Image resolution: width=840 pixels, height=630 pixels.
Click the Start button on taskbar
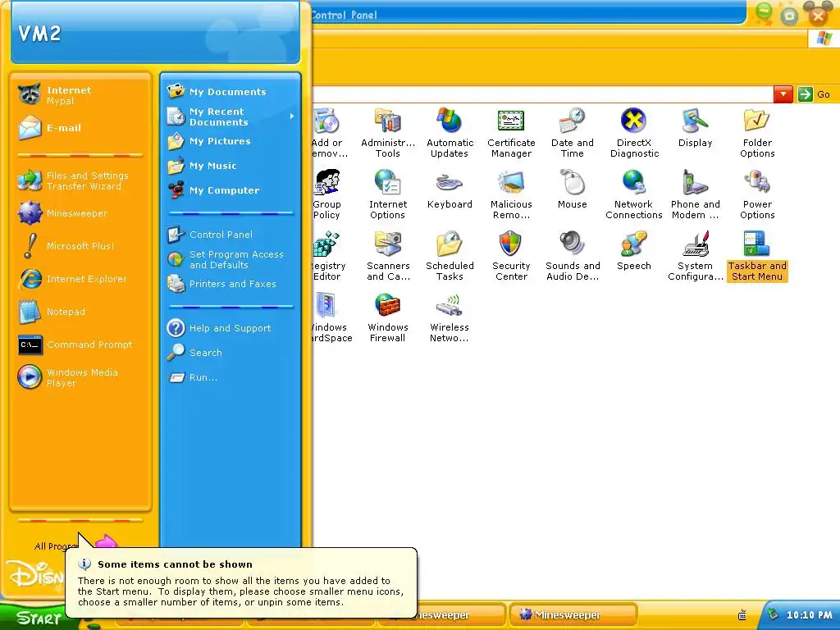[38, 618]
